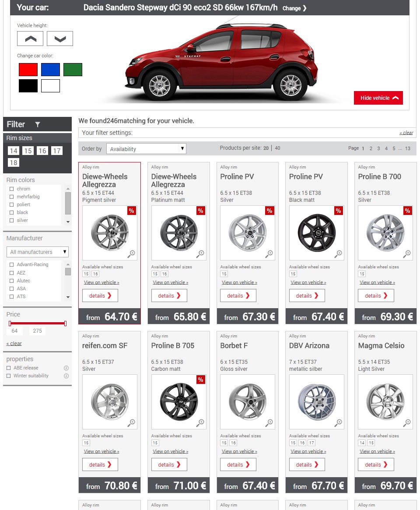Screen dimensions: 420x510
Task: Lower the vehicle height with down arrow
Action: coord(60,39)
